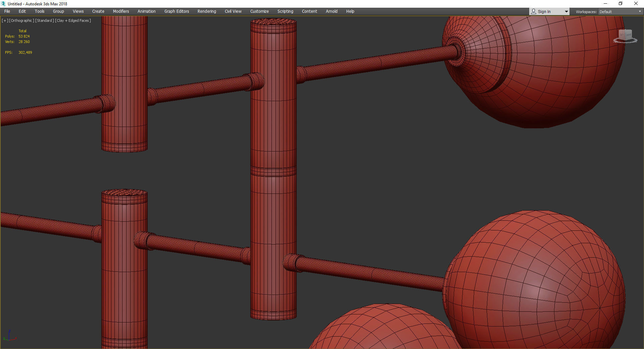Open the Graph Editors menu
This screenshot has width=644, height=349.
(x=177, y=11)
